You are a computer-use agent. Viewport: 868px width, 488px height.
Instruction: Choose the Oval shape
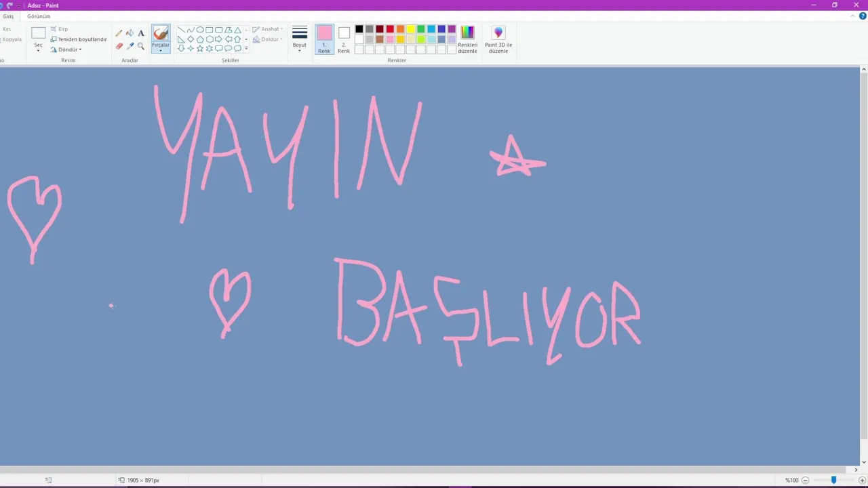(x=200, y=30)
